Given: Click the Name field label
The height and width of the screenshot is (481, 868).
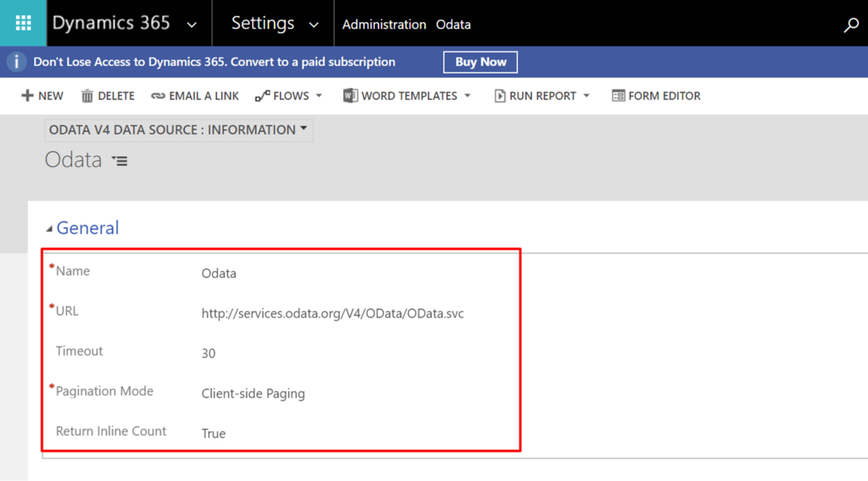Looking at the screenshot, I should tap(73, 271).
